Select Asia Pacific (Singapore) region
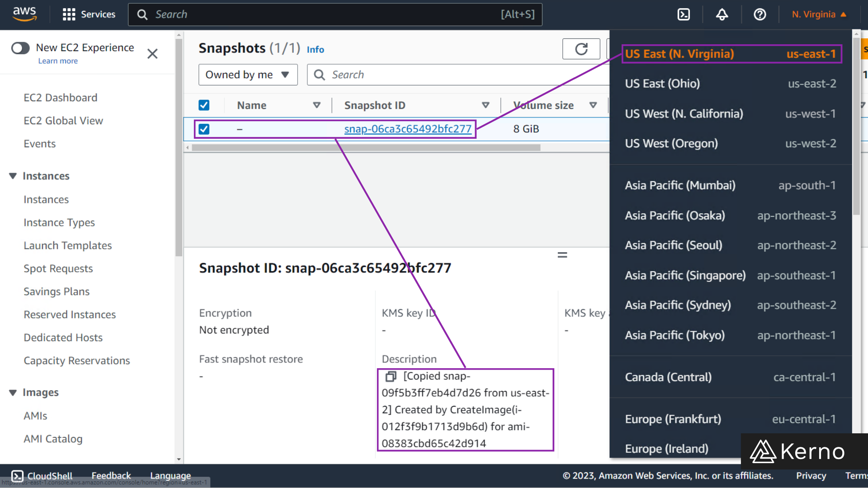The height and width of the screenshot is (488, 868). tap(731, 275)
